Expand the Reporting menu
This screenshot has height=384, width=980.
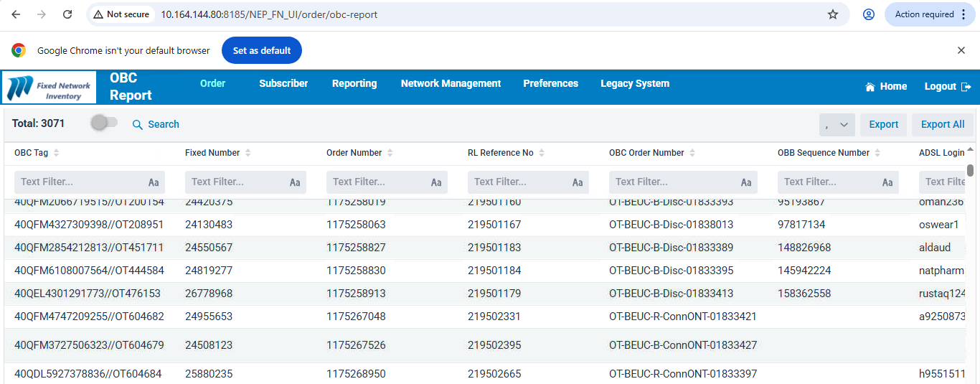354,83
